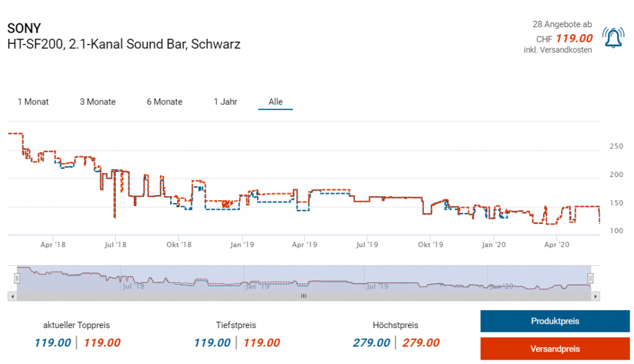
Task: Click the Jul '18 label in the navigator
Action: coord(133,286)
